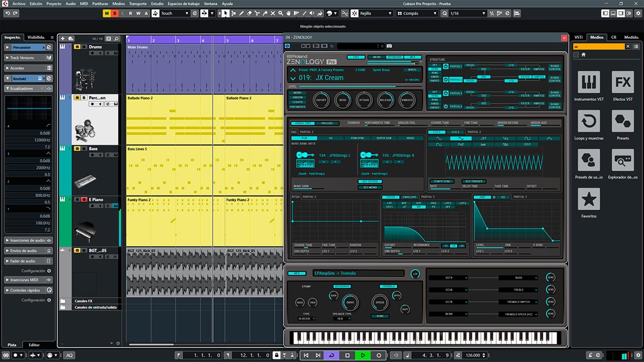Viewport: 644px width, 362px height.
Task: Click the Undo arrow in toolbar
Action: pos(8,13)
